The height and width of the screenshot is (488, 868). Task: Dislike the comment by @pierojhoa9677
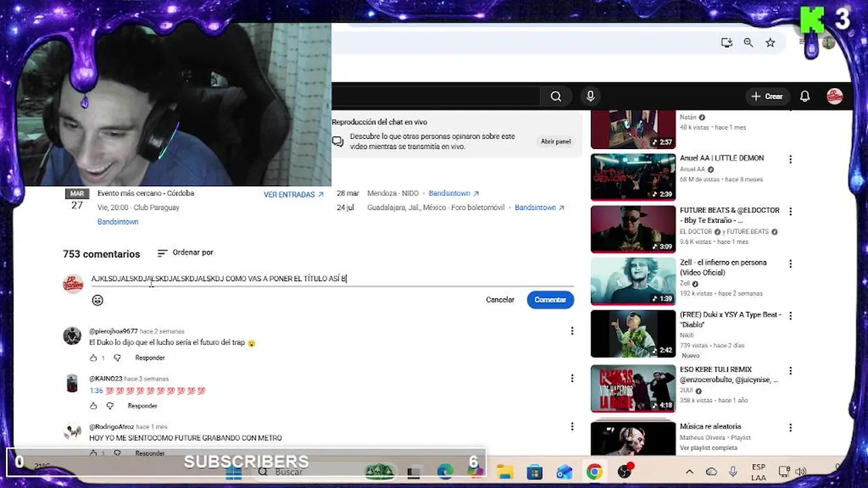click(117, 358)
